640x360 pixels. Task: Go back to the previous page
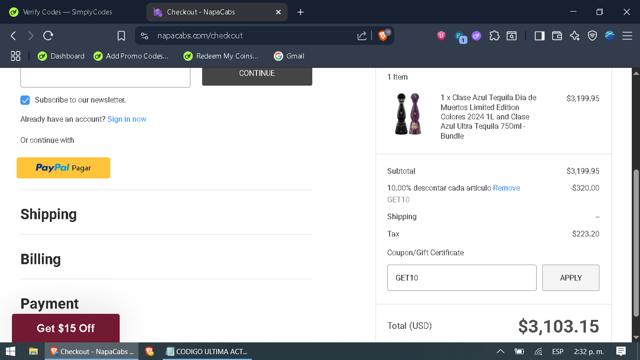point(13,36)
